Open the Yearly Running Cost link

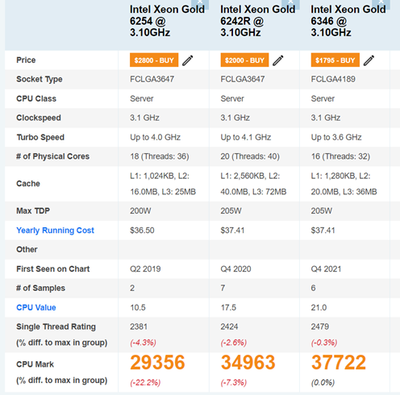click(55, 230)
